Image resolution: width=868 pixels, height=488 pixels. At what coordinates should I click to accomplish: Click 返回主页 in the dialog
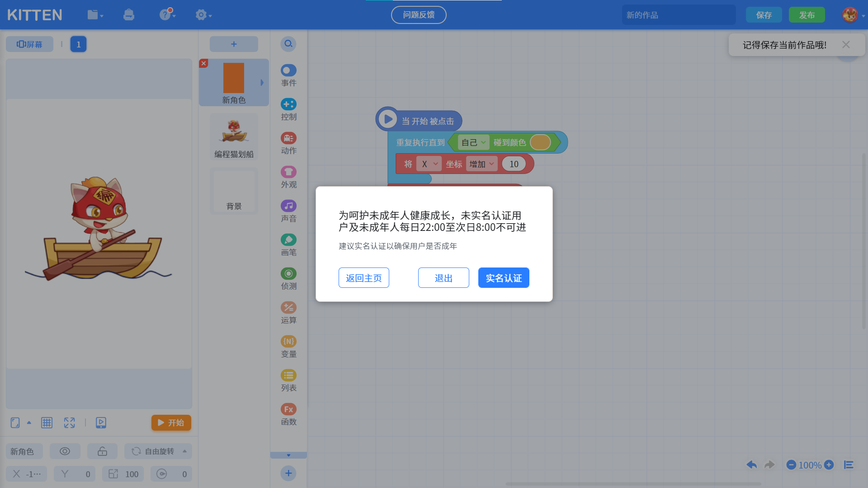pyautogui.click(x=364, y=278)
